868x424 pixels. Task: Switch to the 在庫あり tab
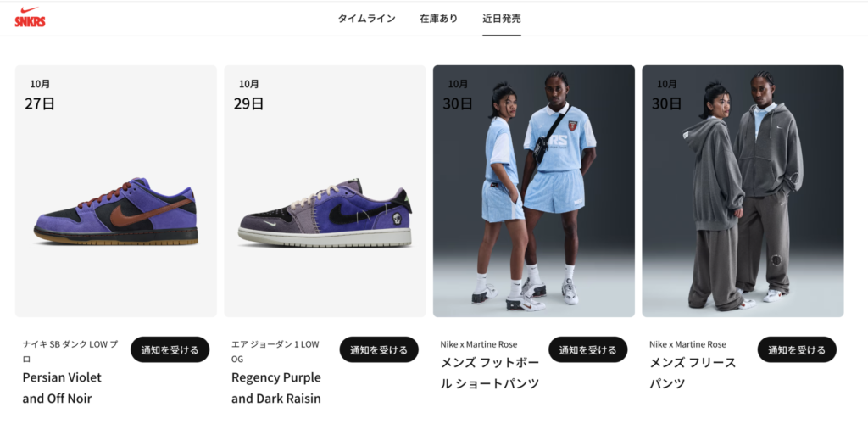[x=439, y=19]
